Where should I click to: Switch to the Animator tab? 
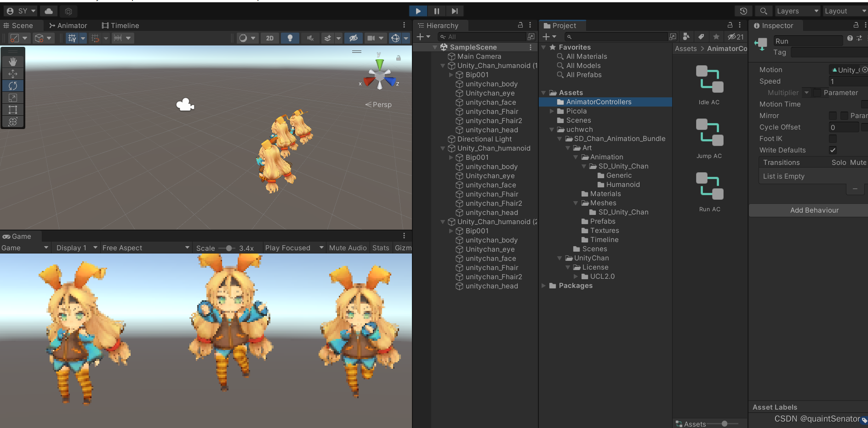[x=68, y=26]
